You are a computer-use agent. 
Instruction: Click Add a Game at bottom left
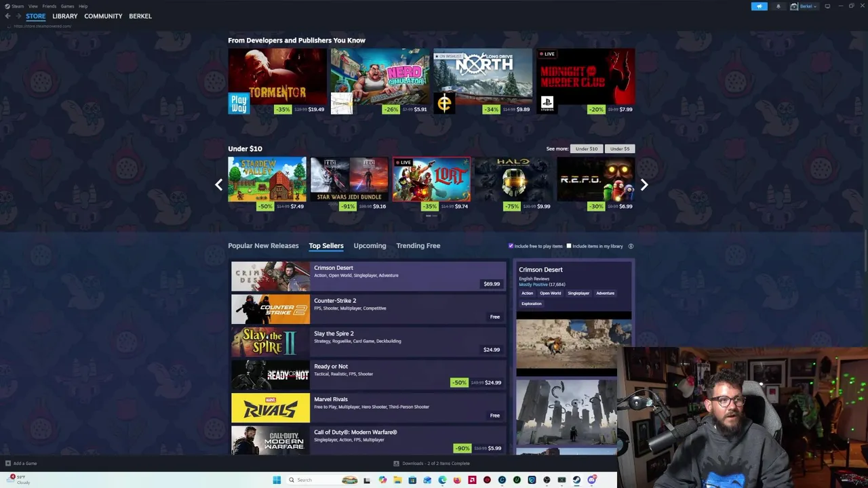[x=21, y=464]
